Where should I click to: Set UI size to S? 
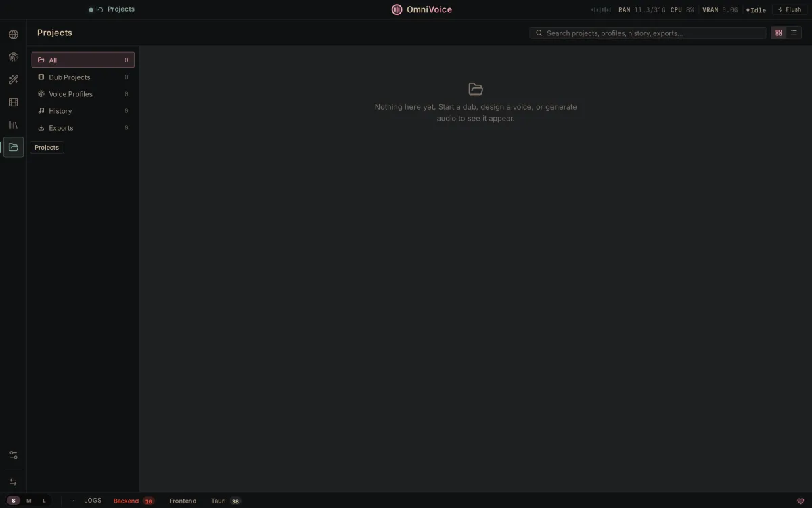tap(14, 501)
